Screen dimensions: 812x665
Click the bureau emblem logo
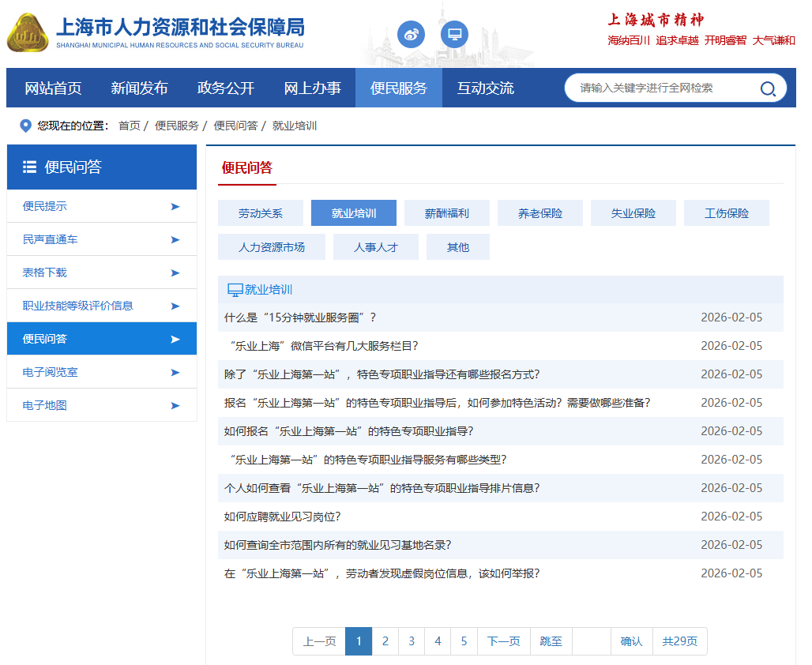pos(27,33)
